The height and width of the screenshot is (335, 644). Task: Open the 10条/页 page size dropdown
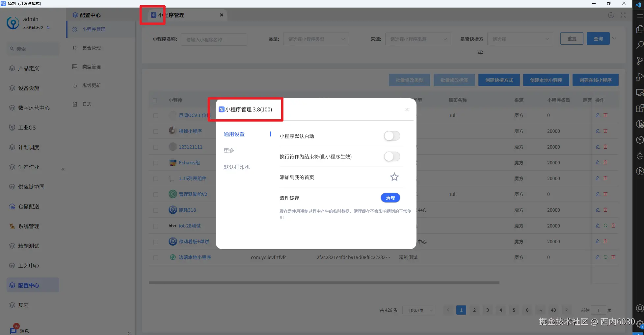(x=418, y=310)
